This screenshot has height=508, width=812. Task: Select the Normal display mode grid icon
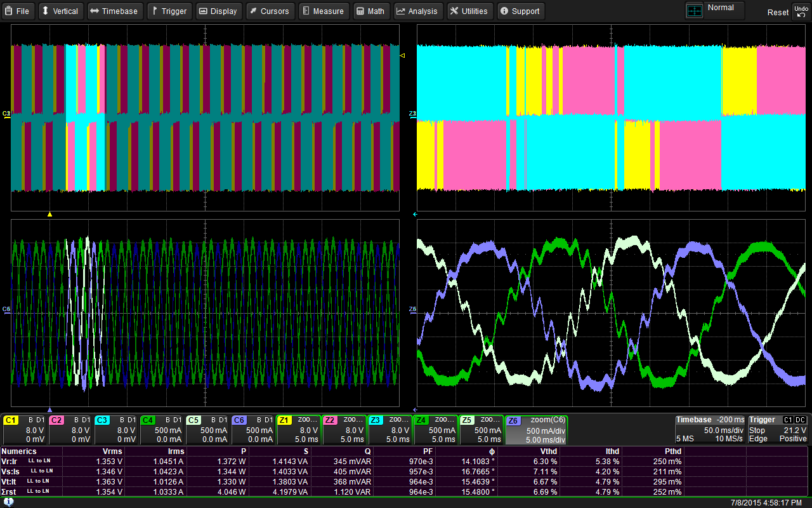coord(695,10)
